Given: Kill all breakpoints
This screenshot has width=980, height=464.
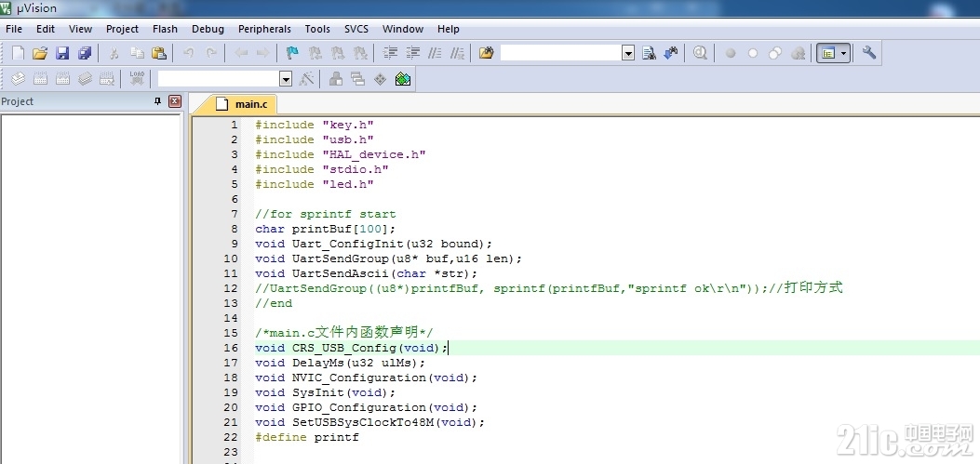Looking at the screenshot, I should [x=798, y=53].
